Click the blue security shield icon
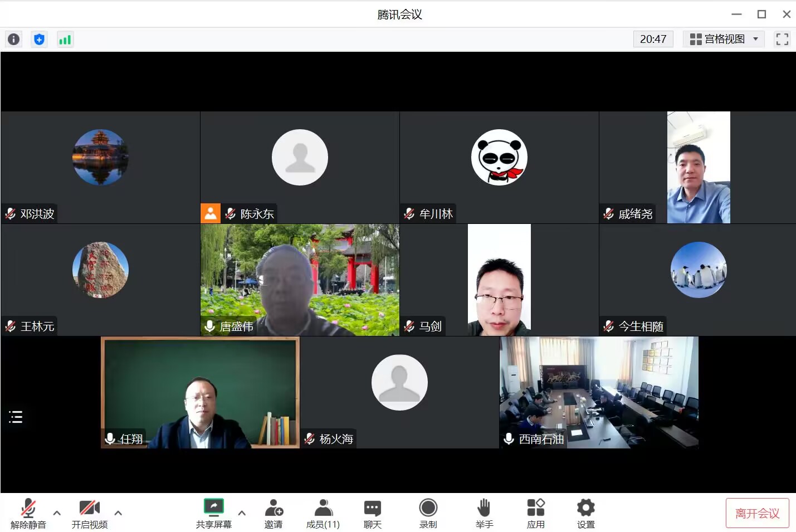This screenshot has height=532, width=796. click(x=39, y=39)
